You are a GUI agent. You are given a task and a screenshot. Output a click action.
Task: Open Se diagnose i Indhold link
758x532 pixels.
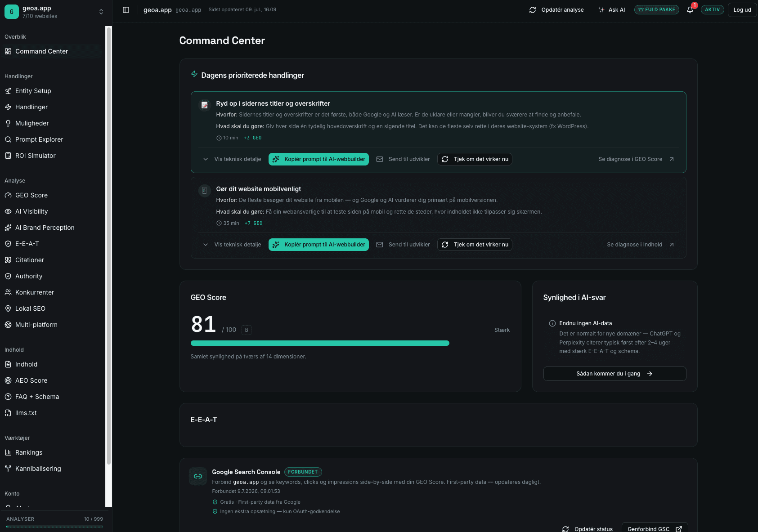coord(641,245)
